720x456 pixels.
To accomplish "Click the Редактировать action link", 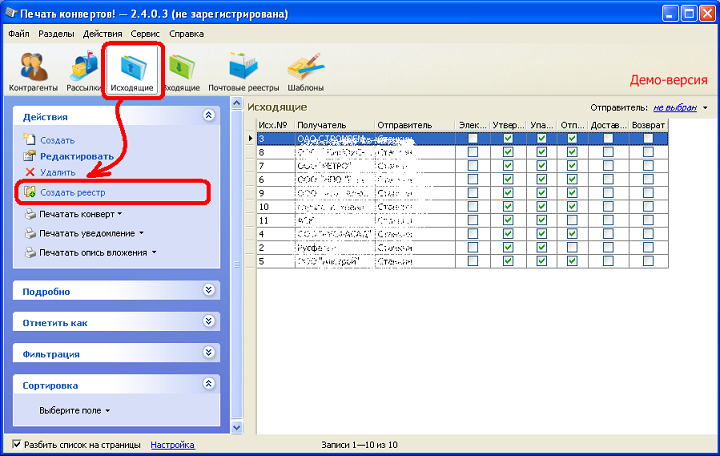I will [x=76, y=156].
